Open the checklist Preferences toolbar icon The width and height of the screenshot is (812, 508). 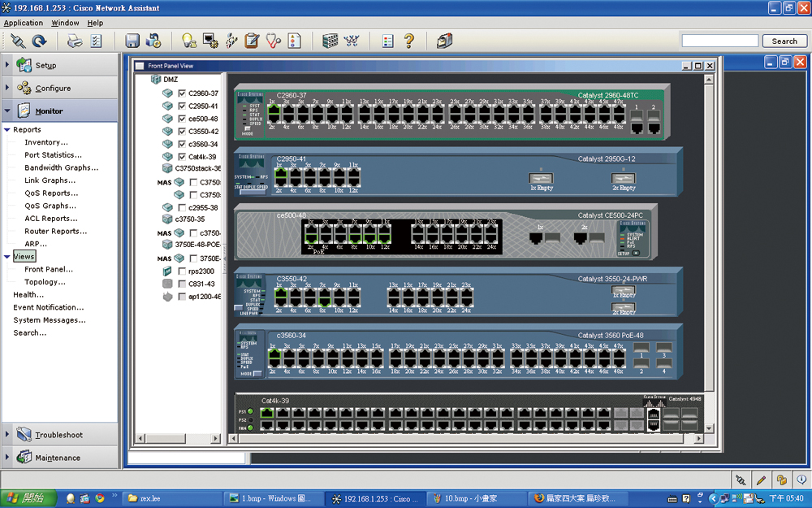pyautogui.click(x=96, y=41)
